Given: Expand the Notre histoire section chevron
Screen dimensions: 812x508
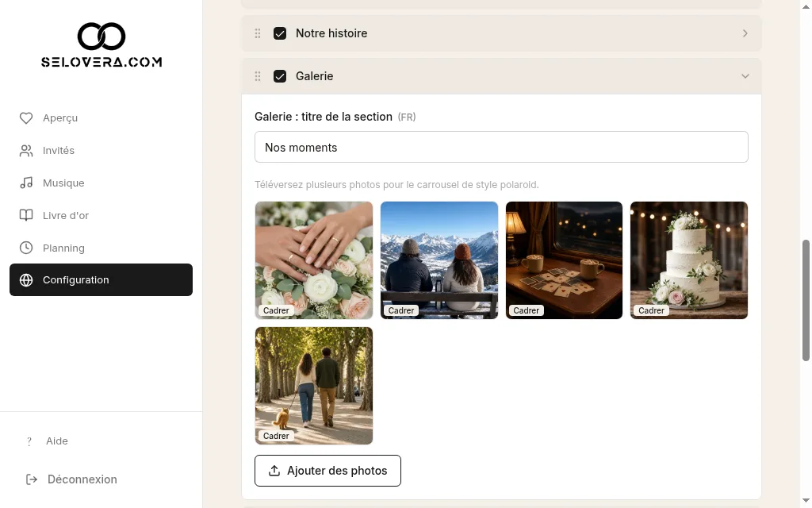Looking at the screenshot, I should tap(745, 33).
